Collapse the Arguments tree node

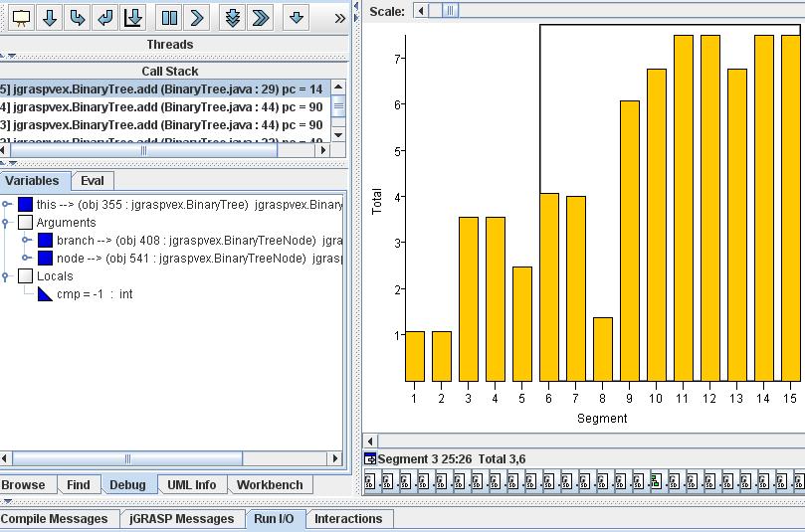6,222
